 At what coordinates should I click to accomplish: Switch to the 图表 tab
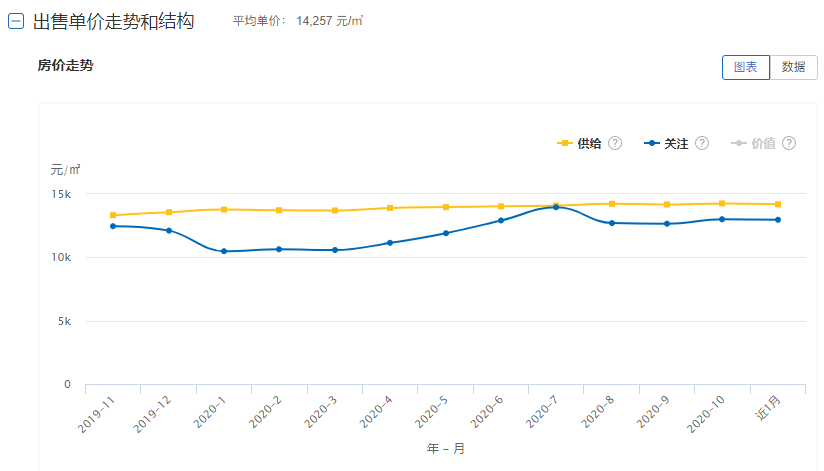(746, 67)
